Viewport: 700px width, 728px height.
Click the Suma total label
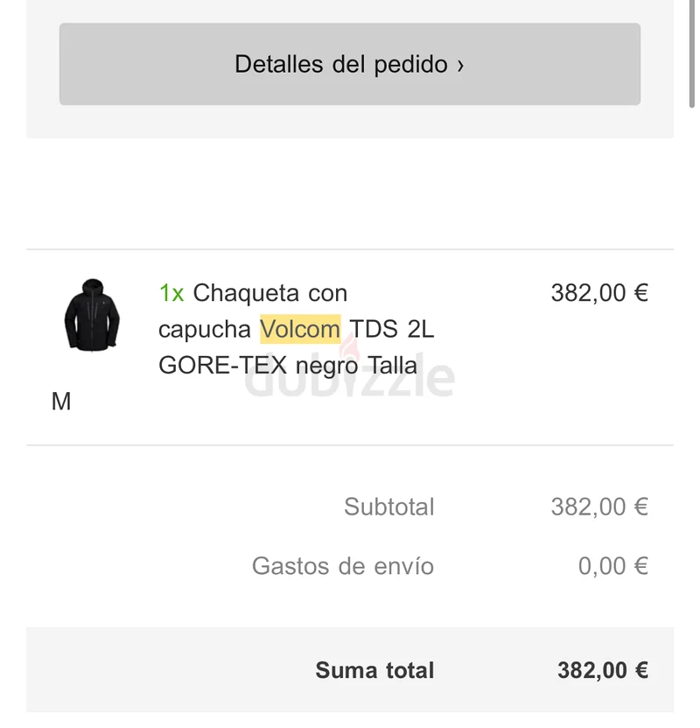point(374,670)
